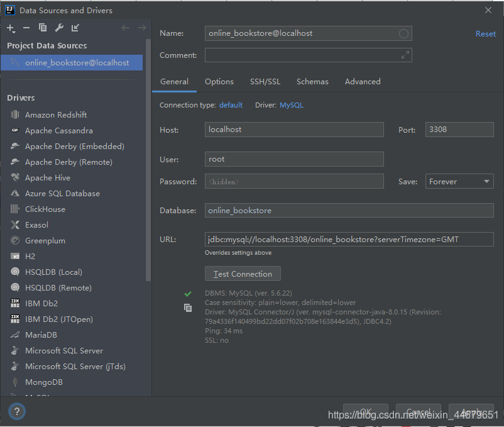Click the Make Global arrow icon

tap(75, 28)
